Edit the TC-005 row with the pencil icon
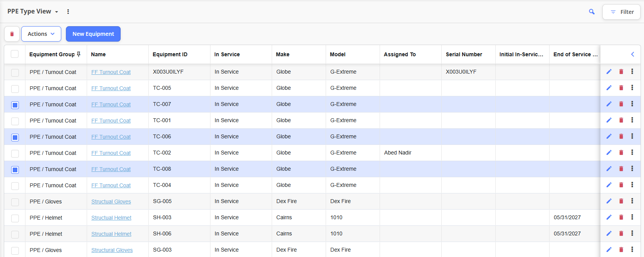This screenshot has height=257, width=644. click(609, 88)
